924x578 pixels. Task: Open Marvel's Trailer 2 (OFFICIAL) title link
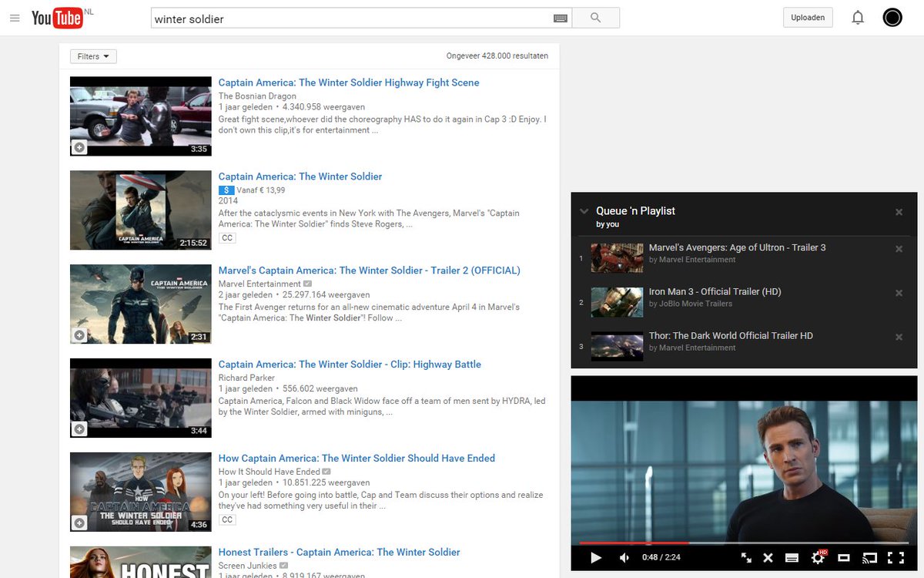point(370,271)
